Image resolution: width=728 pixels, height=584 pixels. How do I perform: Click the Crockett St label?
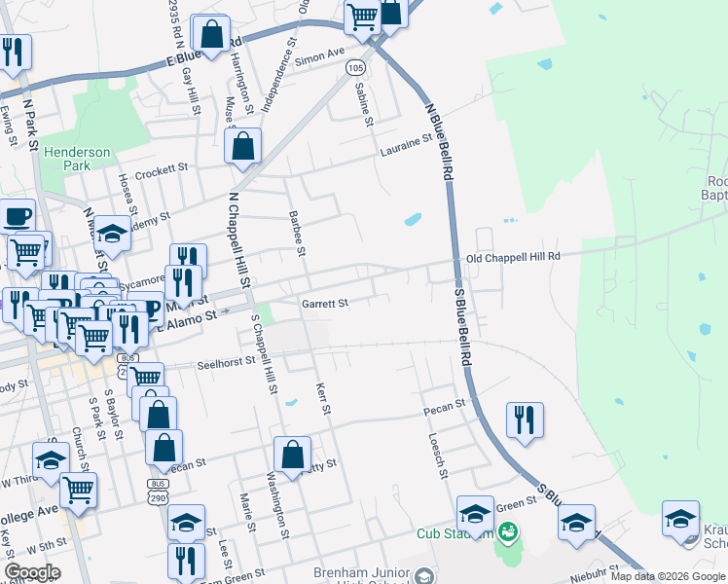click(162, 171)
